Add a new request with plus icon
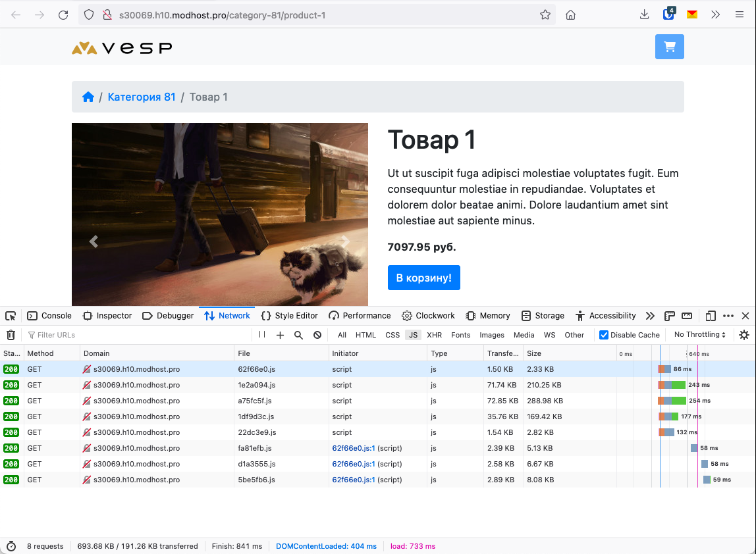756x554 pixels. click(280, 335)
